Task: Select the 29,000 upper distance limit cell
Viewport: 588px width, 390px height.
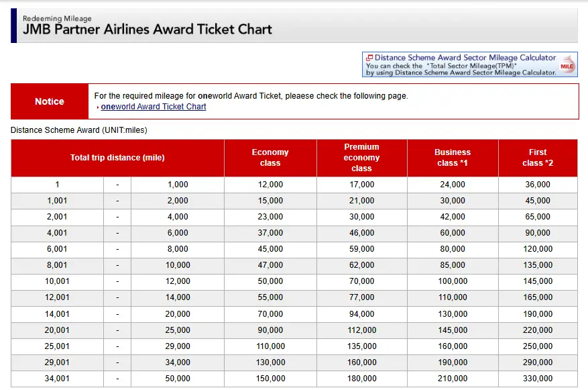Action: (178, 346)
